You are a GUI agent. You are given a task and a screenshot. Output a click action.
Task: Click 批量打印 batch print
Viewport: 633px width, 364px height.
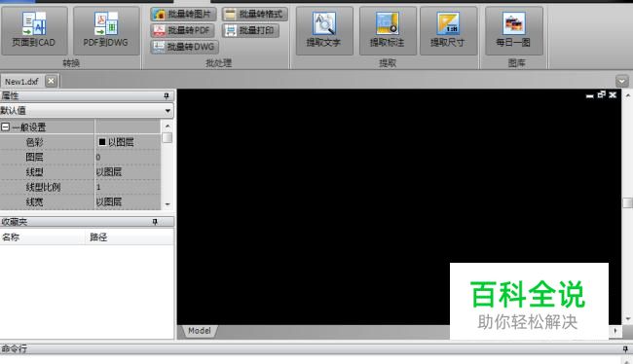pyautogui.click(x=250, y=30)
